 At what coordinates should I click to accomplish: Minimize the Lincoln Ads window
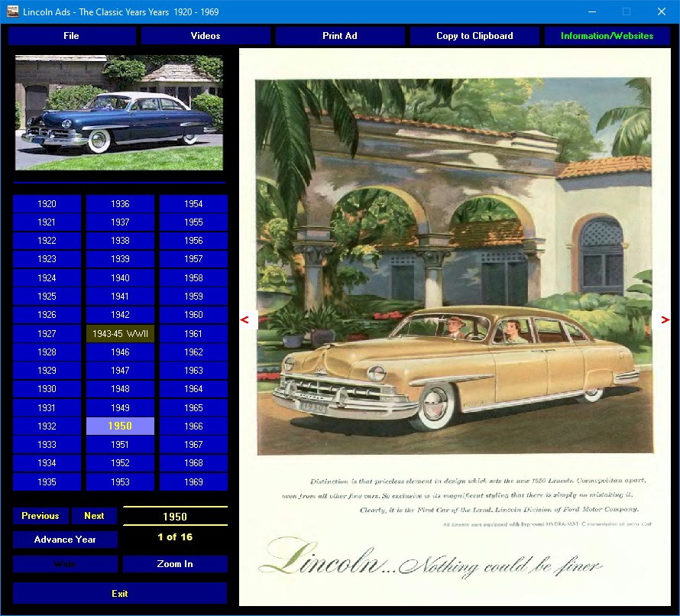point(592,11)
